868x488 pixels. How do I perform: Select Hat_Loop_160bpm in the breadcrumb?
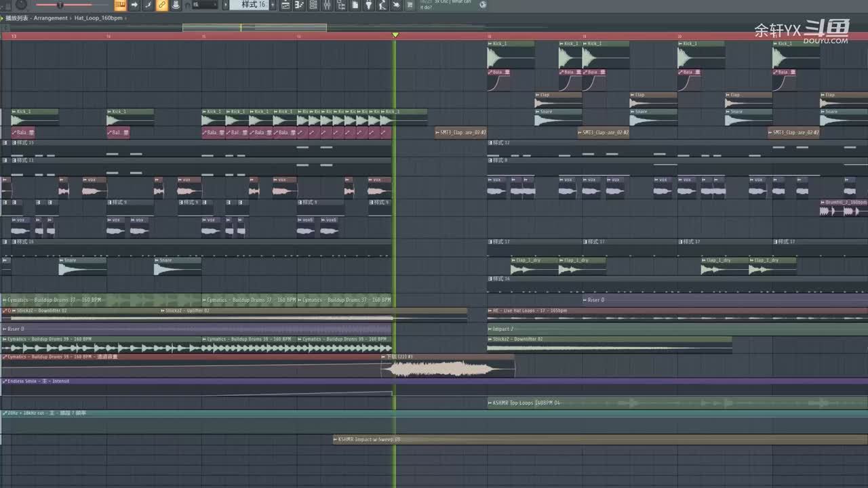(x=98, y=18)
